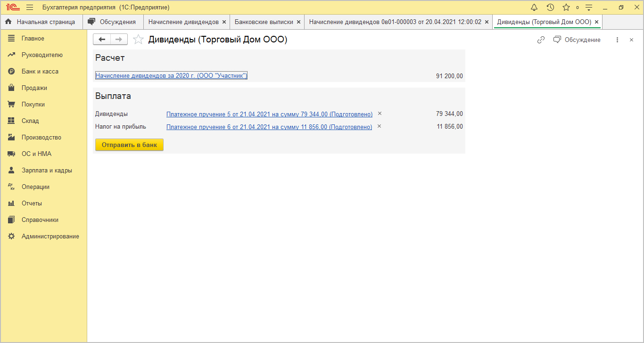Open the Продажи section
This screenshot has width=644, height=343.
point(43,88)
